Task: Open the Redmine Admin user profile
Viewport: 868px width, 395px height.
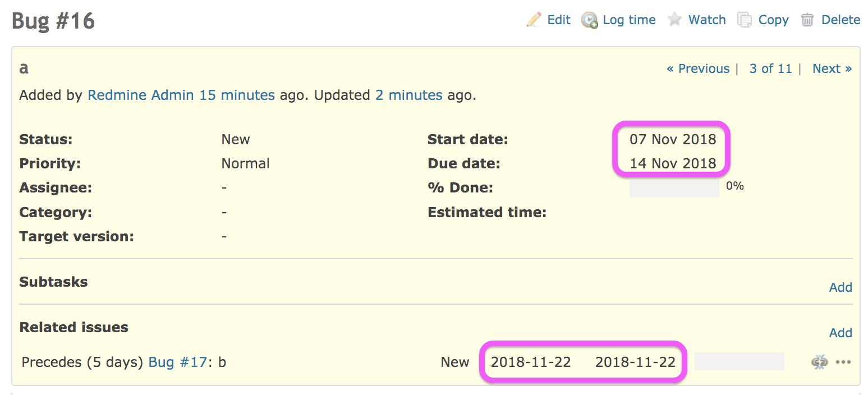Action: [141, 95]
